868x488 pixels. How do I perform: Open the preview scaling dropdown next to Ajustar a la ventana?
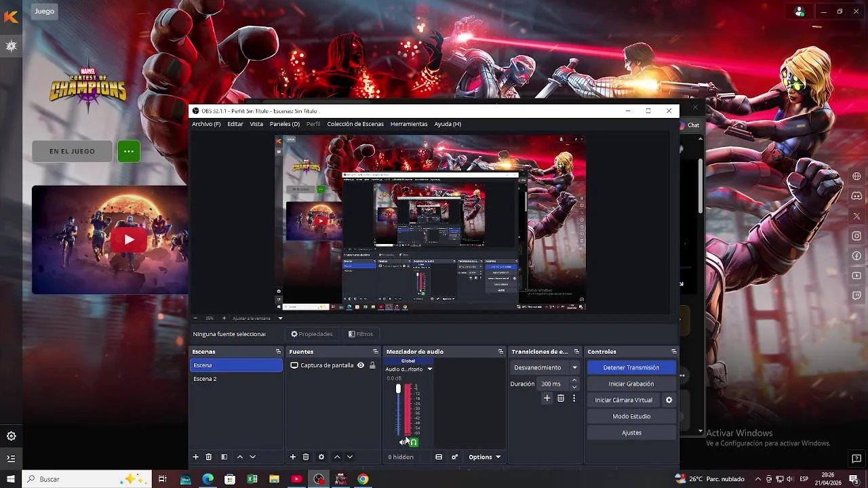(280, 318)
